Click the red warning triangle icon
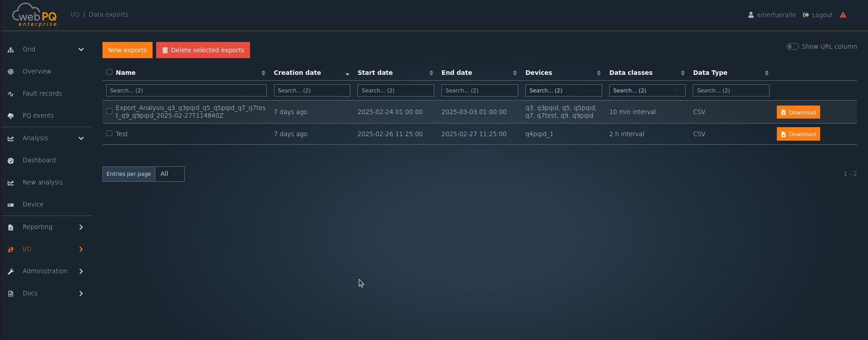Image resolution: width=868 pixels, height=340 pixels. click(843, 15)
